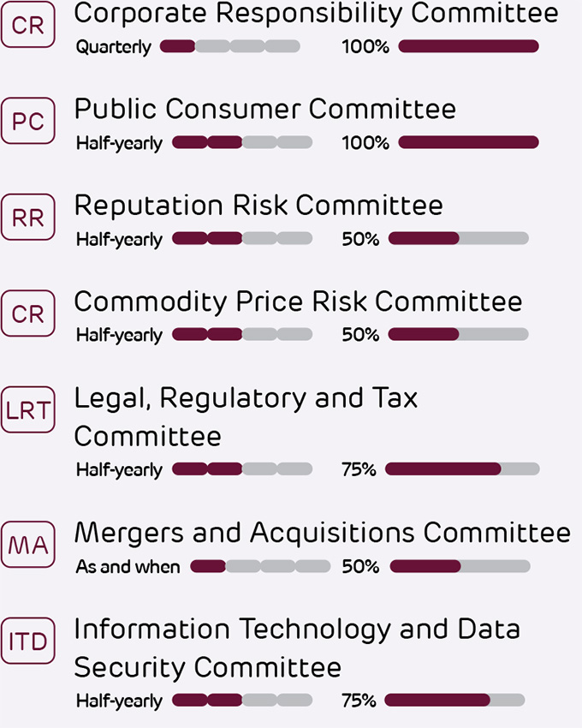Click the RR badge icon
This screenshot has width=582, height=728.
[28, 217]
